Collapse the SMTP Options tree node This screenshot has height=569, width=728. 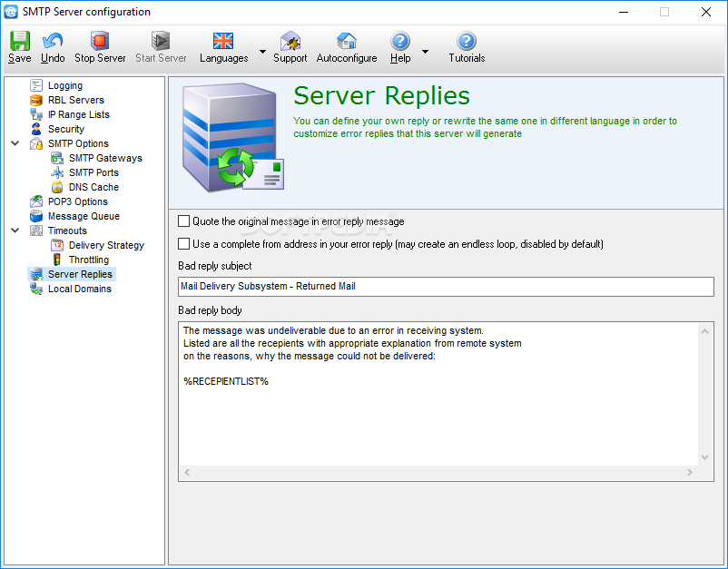click(15, 143)
